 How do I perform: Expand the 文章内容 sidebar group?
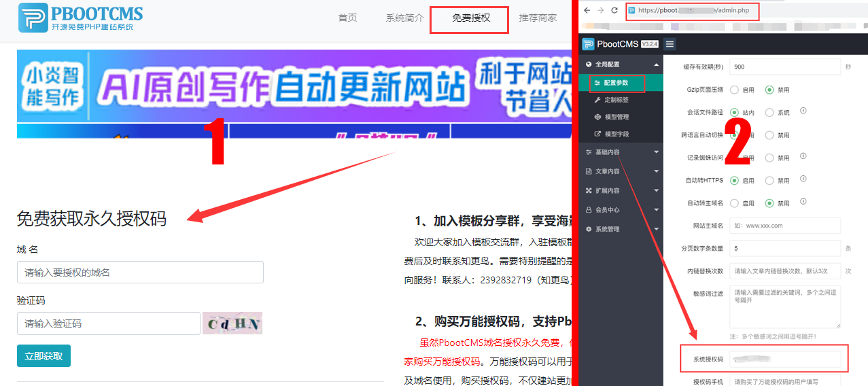(x=621, y=171)
